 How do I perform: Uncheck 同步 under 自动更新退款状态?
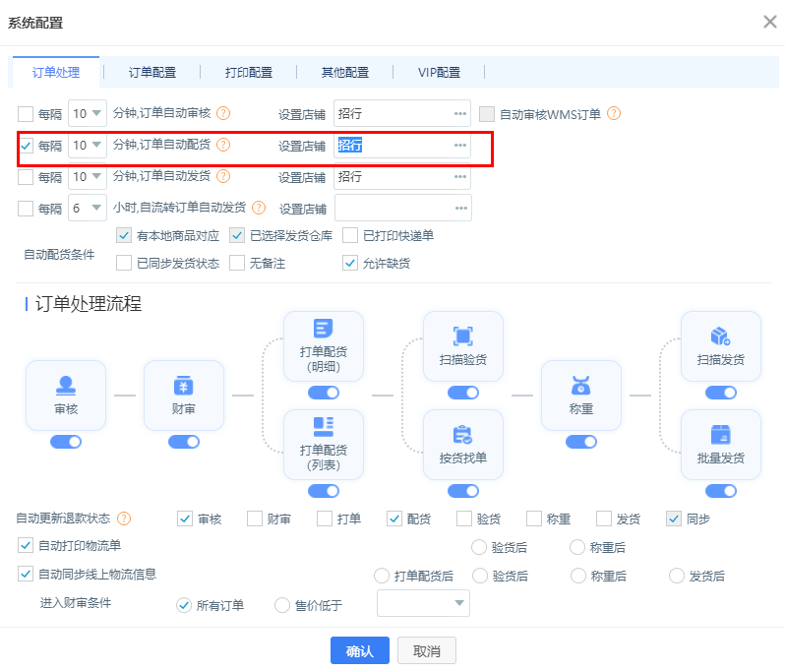click(674, 519)
